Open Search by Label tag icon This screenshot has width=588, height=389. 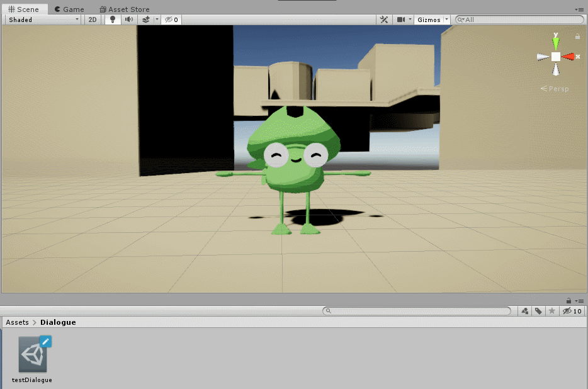tap(538, 310)
